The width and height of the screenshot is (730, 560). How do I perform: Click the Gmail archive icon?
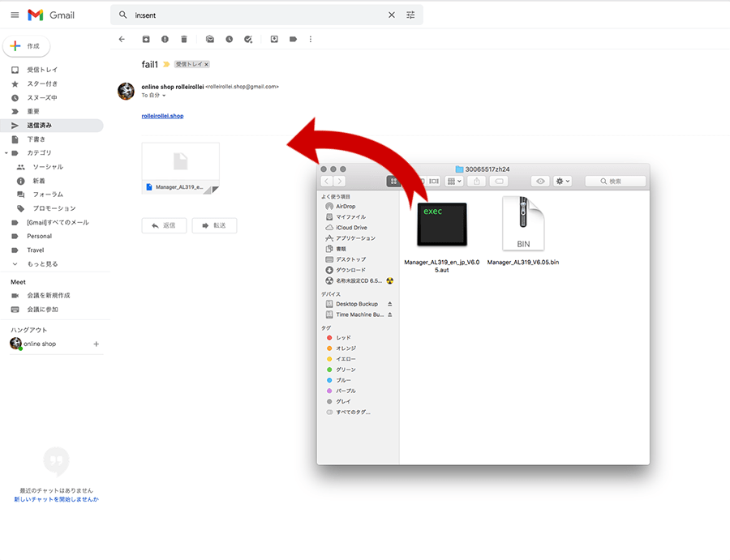[x=146, y=39]
